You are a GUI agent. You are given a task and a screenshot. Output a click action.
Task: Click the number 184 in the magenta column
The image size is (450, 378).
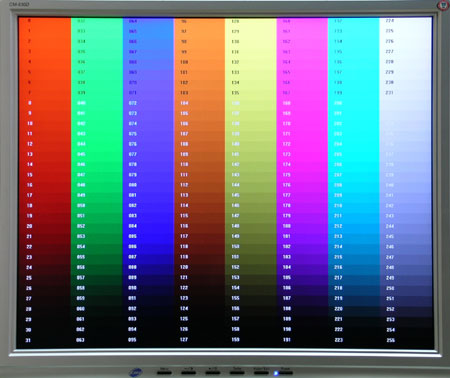point(287,267)
